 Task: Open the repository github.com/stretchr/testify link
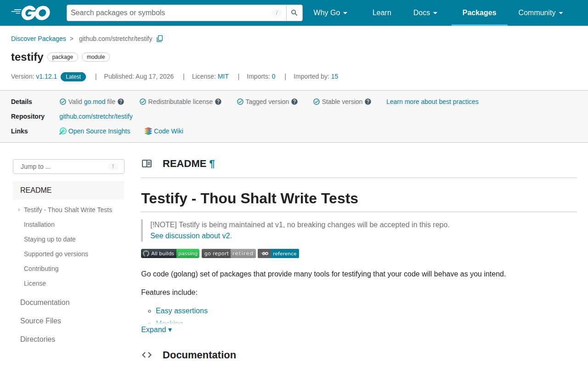(x=96, y=116)
